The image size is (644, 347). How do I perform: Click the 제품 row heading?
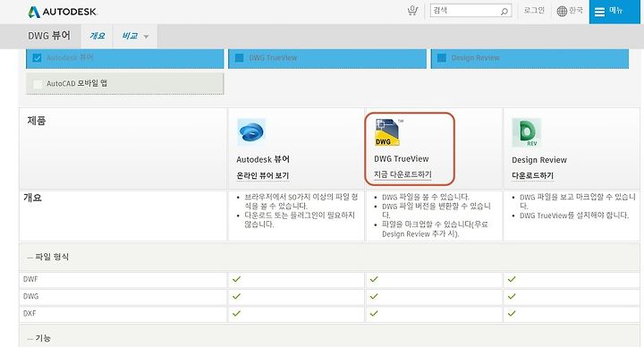click(37, 121)
